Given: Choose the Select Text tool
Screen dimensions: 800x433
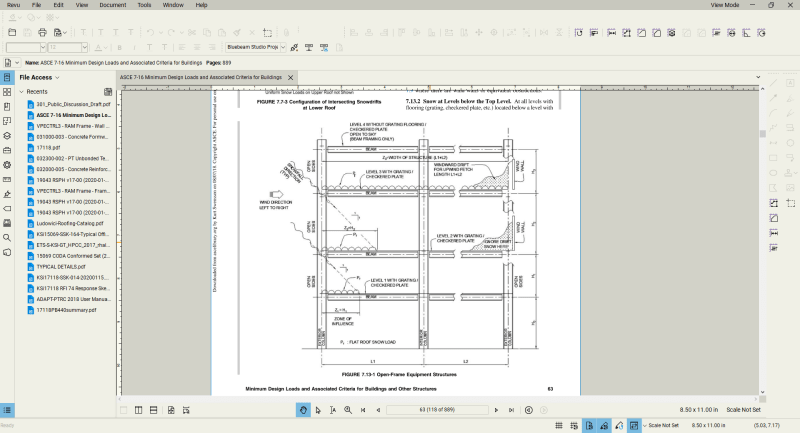Looking at the screenshot, I should [x=333, y=410].
